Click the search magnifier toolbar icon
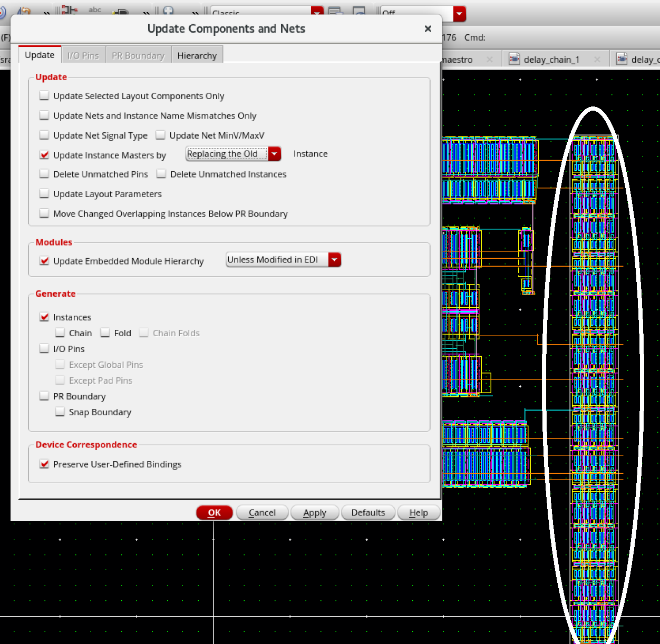The width and height of the screenshot is (660, 644). [x=167, y=11]
